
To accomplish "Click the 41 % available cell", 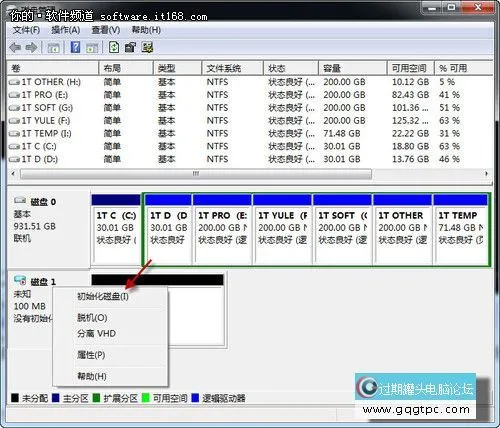I will click(449, 95).
